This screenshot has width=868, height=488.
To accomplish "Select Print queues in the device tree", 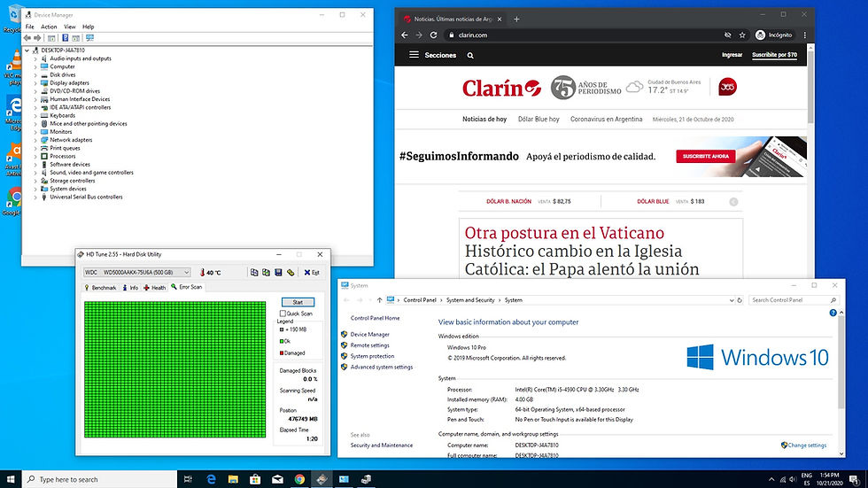I will [65, 148].
